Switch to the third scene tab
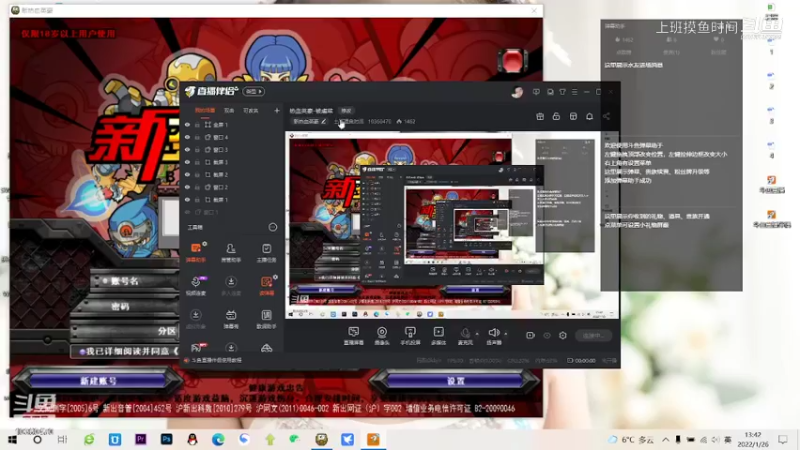The height and width of the screenshot is (450, 800). pos(251,110)
